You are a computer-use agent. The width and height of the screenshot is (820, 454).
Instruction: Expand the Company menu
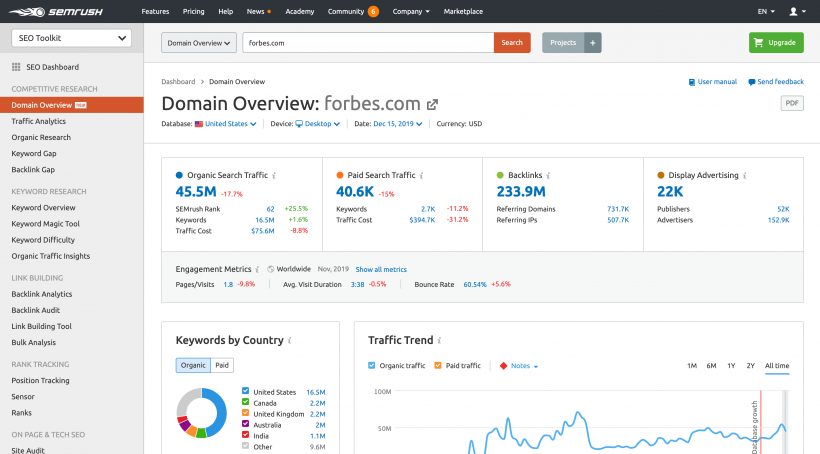click(x=411, y=12)
